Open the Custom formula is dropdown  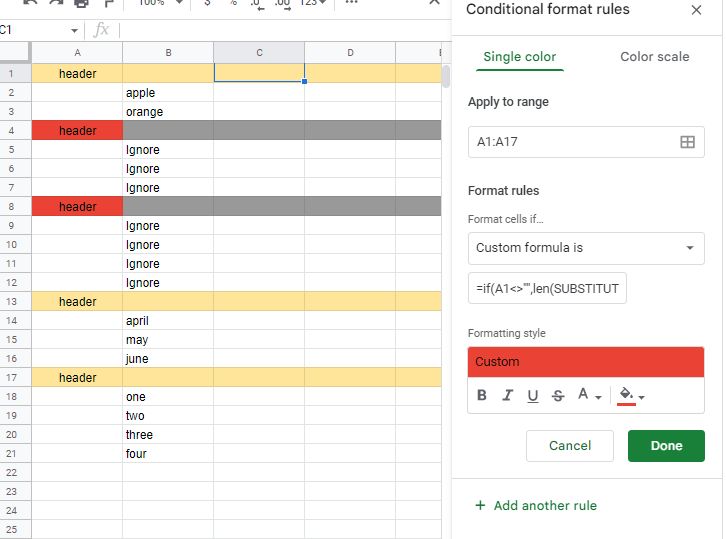(586, 248)
